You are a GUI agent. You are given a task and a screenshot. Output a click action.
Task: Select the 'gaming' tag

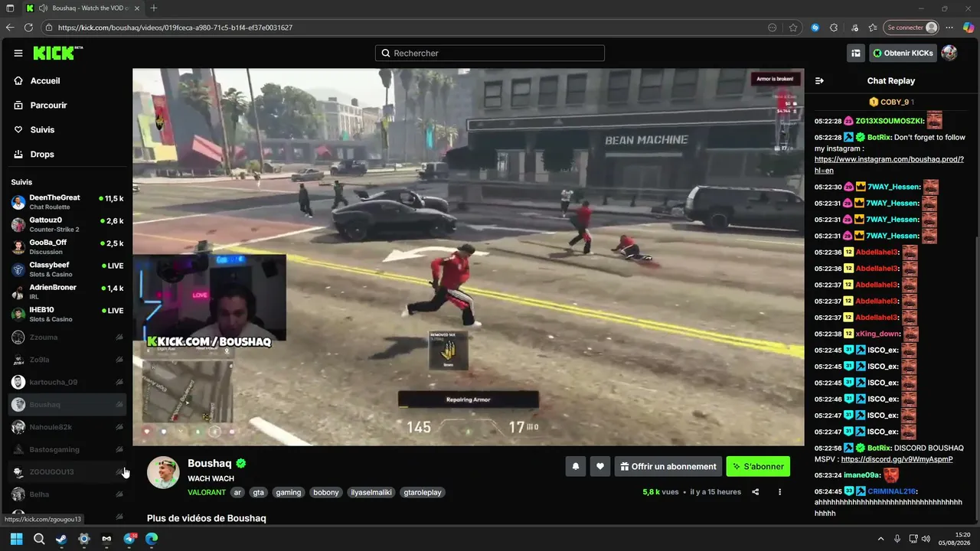tap(289, 492)
